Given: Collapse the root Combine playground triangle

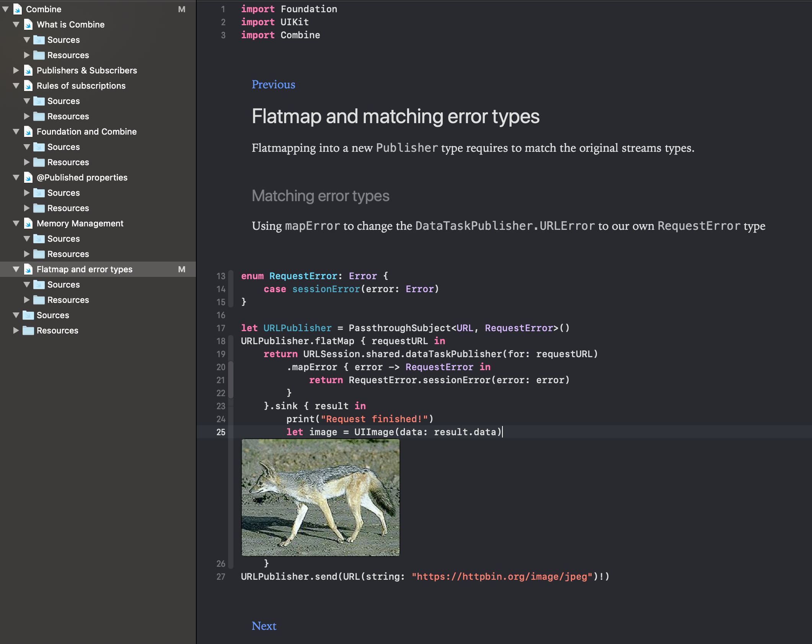Looking at the screenshot, I should pos(5,9).
